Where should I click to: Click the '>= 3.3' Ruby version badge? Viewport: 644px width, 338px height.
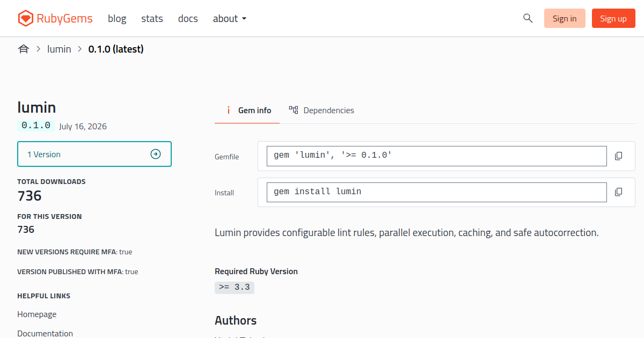point(235,288)
